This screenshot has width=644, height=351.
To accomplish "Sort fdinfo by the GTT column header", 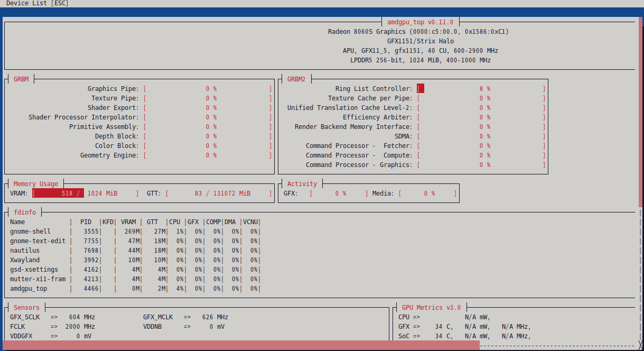I will (152, 222).
